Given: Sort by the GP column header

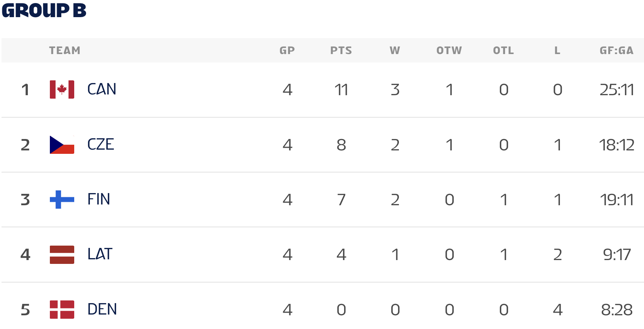Looking at the screenshot, I should (287, 51).
